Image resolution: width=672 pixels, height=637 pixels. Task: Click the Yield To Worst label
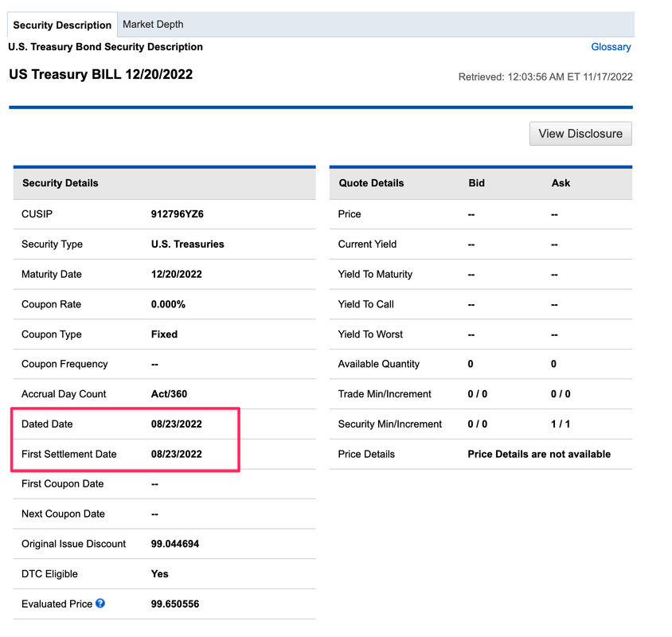(x=370, y=334)
